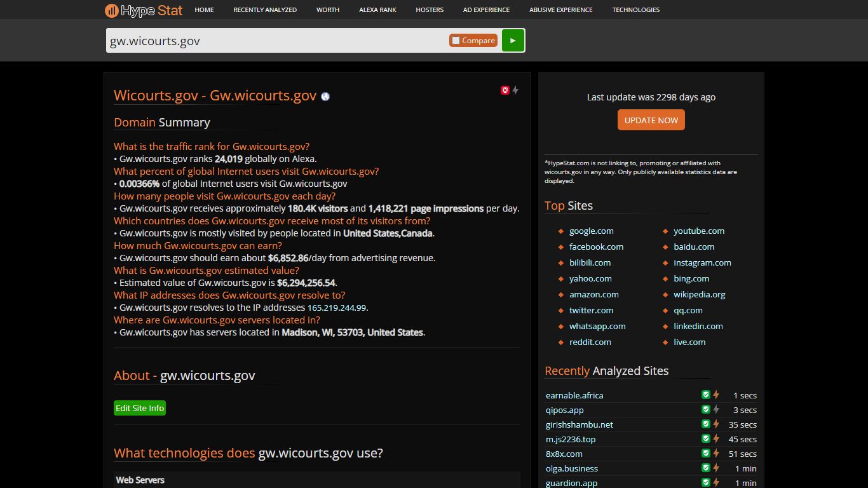Screen dimensions: 868x488
Task: Open earnable.africa recently analyzed site
Action: tap(574, 395)
